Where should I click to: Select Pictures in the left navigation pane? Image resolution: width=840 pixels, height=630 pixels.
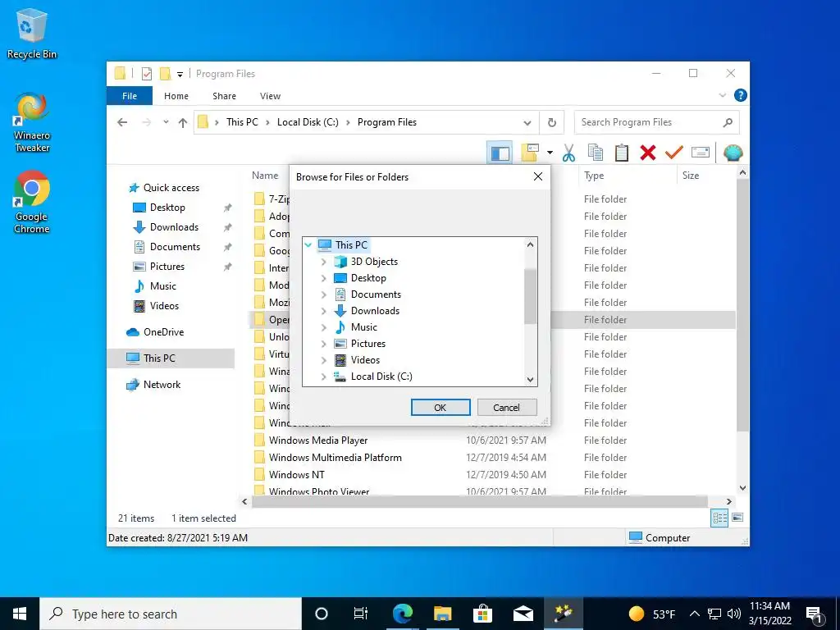pyautogui.click(x=167, y=267)
